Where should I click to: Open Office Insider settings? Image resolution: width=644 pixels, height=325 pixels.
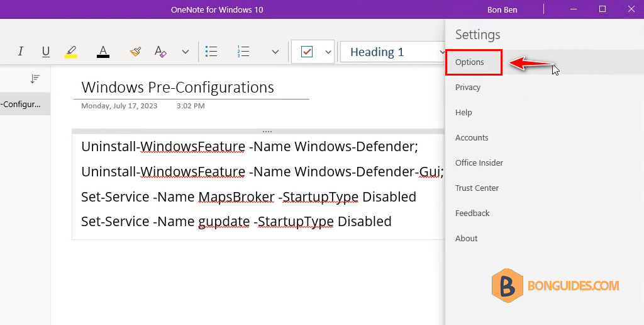pos(479,162)
